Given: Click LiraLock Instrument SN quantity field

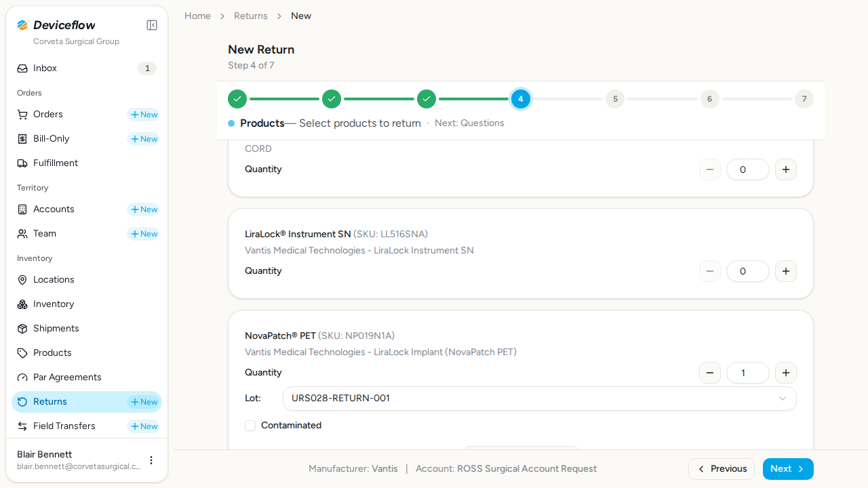Looking at the screenshot, I should tap(748, 271).
